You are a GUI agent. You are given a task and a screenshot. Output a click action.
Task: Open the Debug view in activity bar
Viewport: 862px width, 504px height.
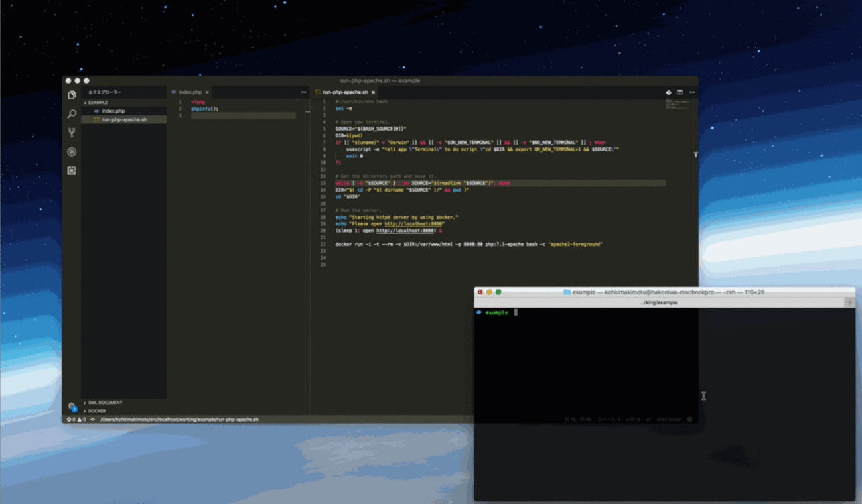click(x=72, y=152)
